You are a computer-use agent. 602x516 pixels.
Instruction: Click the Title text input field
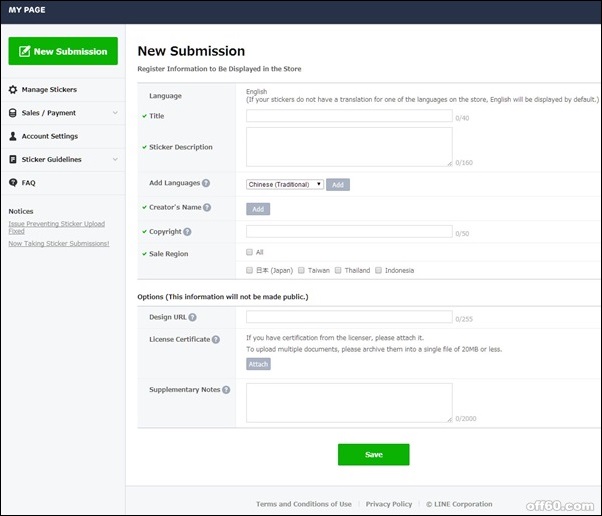(348, 116)
